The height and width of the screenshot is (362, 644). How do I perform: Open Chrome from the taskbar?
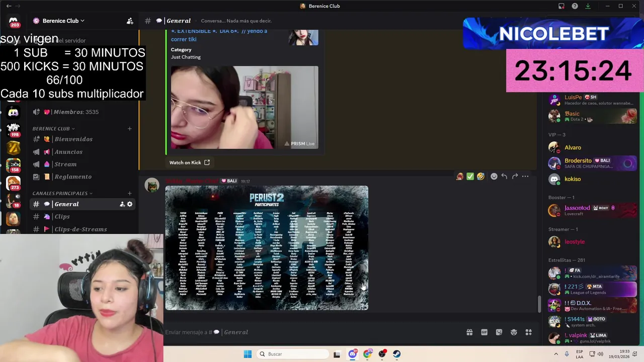point(368,354)
